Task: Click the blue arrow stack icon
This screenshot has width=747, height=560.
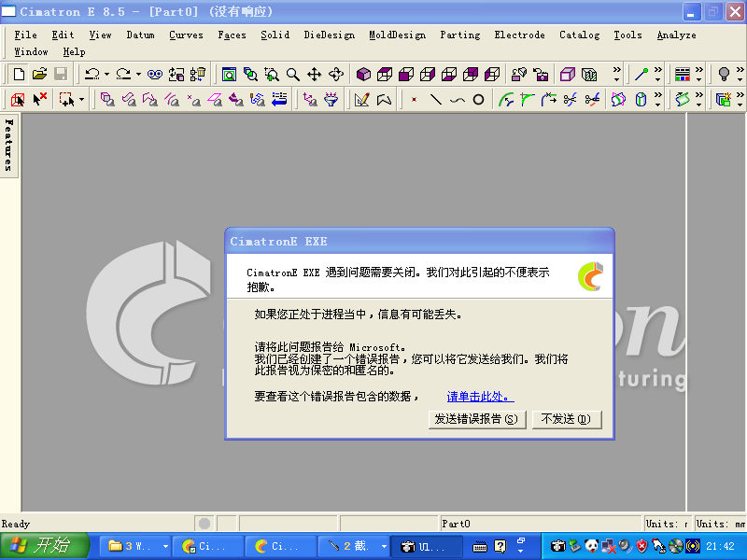Action: (279, 100)
